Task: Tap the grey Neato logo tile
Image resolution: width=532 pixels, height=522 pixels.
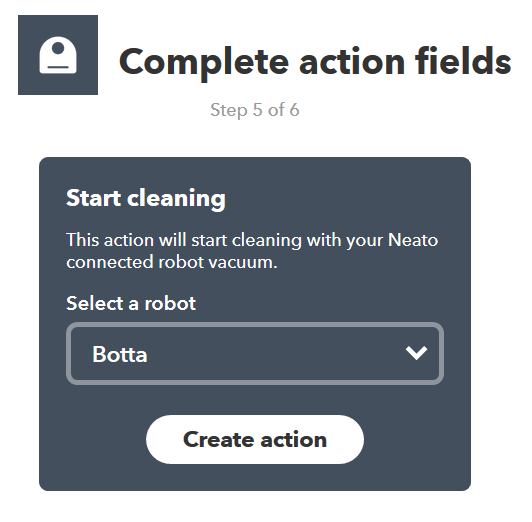Action: tap(58, 55)
